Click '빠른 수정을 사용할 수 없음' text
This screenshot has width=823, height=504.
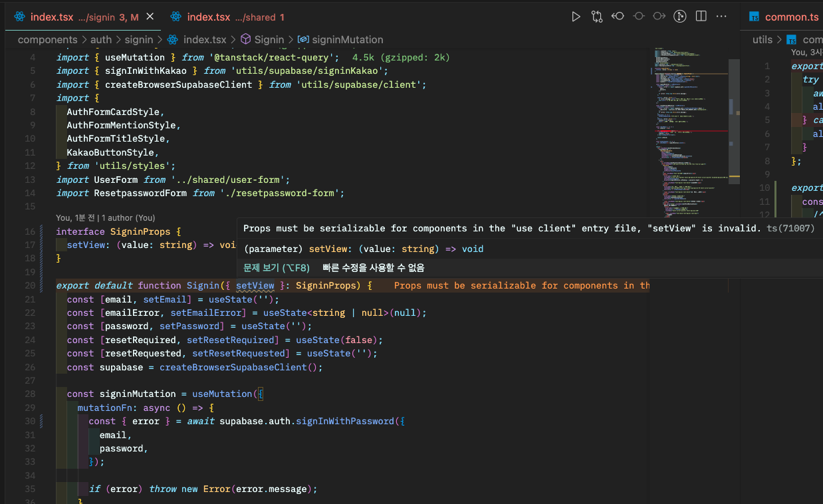374,268
